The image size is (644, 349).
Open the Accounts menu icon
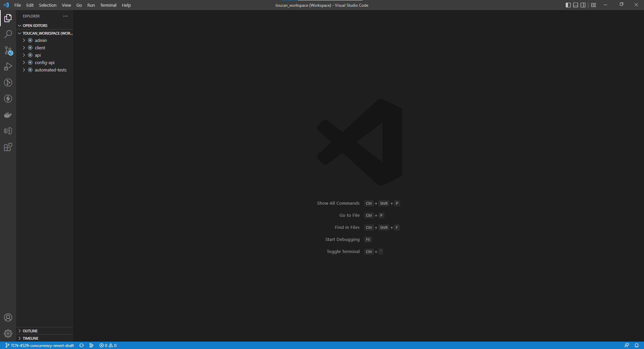click(8, 317)
